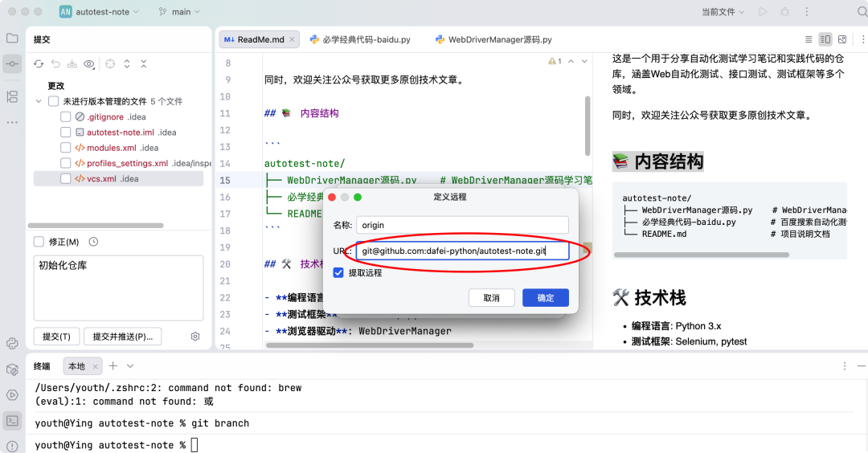Click the Shelve changes icon
The image size is (868, 453).
click(72, 63)
